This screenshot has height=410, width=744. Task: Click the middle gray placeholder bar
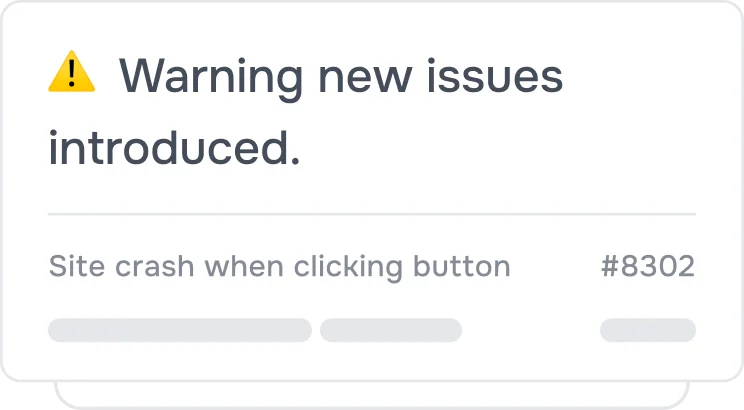391,330
